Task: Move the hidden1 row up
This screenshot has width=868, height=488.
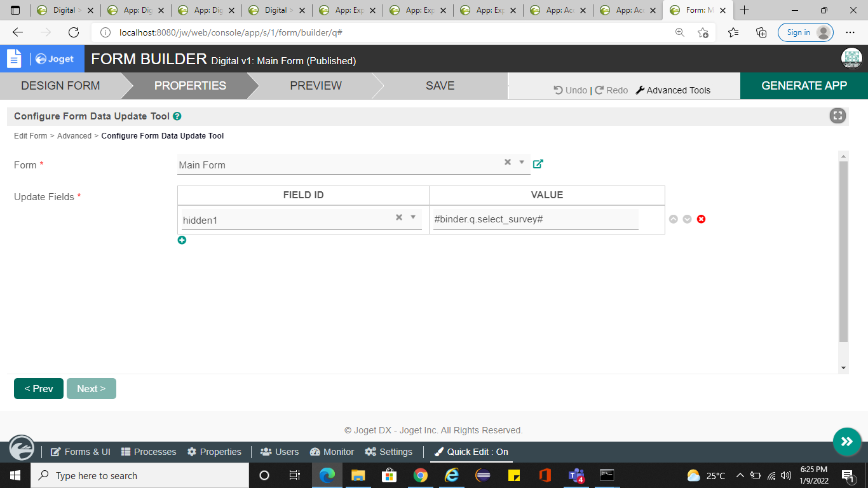Action: tap(674, 219)
